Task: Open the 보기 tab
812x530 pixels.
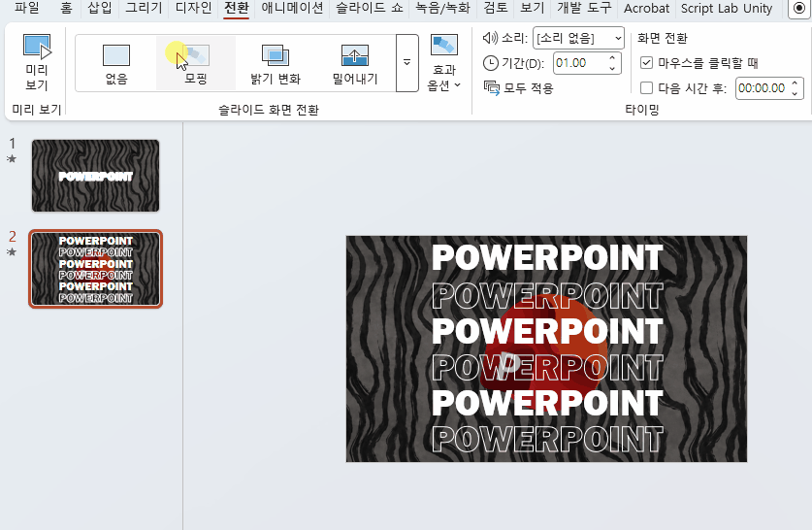Action: coord(533,8)
